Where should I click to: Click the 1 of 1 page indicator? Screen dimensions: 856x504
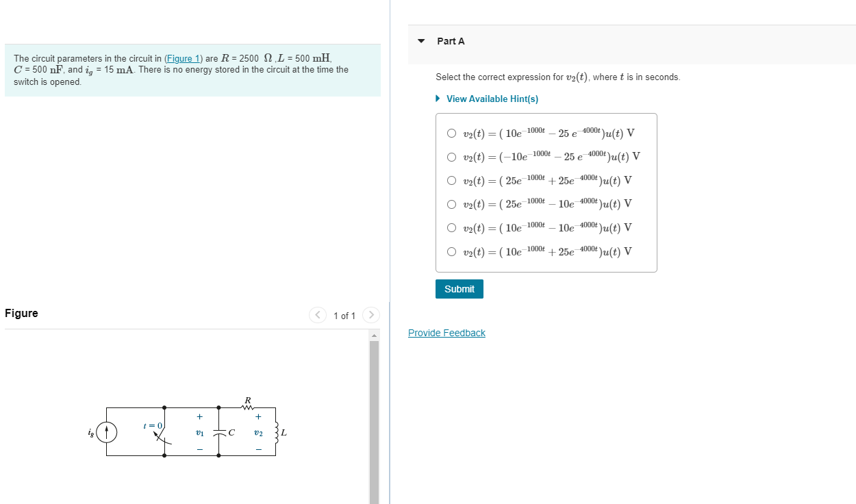tap(344, 315)
